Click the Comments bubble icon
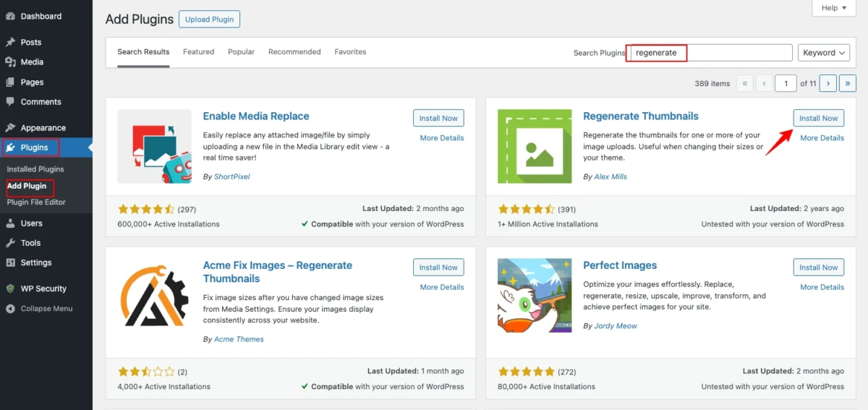The height and width of the screenshot is (410, 868). click(10, 102)
